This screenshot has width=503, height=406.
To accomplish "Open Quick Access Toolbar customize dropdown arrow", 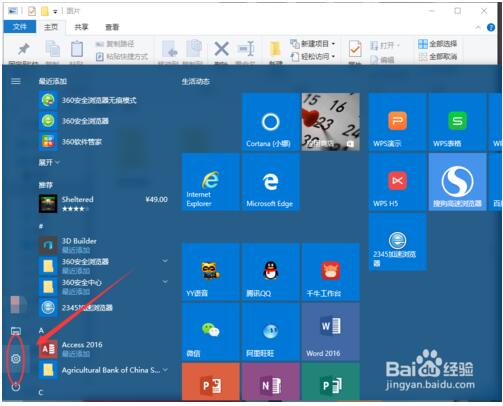I will (55, 12).
